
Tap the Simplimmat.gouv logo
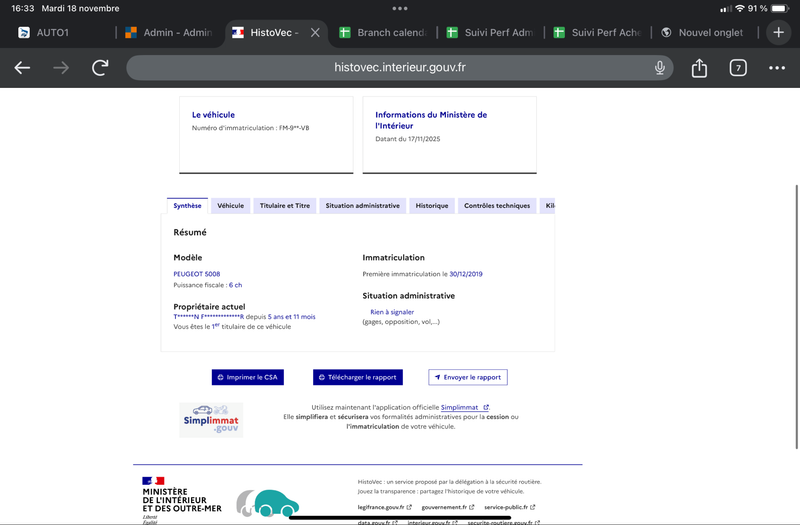(211, 420)
